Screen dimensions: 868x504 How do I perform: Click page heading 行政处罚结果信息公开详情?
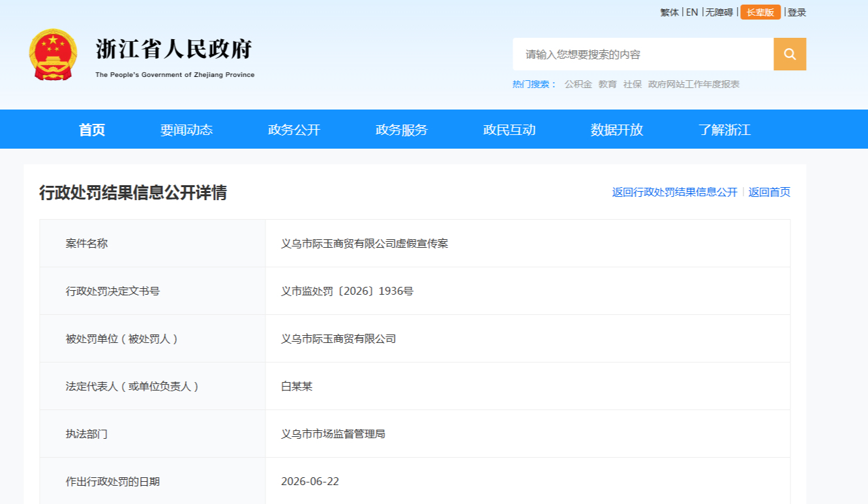[x=133, y=192]
